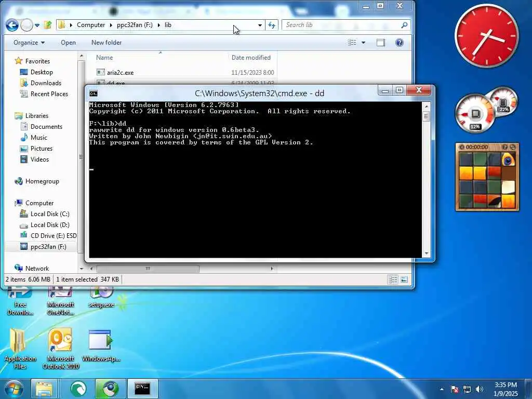Click the cmd.exe window system icon
Image resolution: width=532 pixels, height=399 pixels.
(x=94, y=94)
